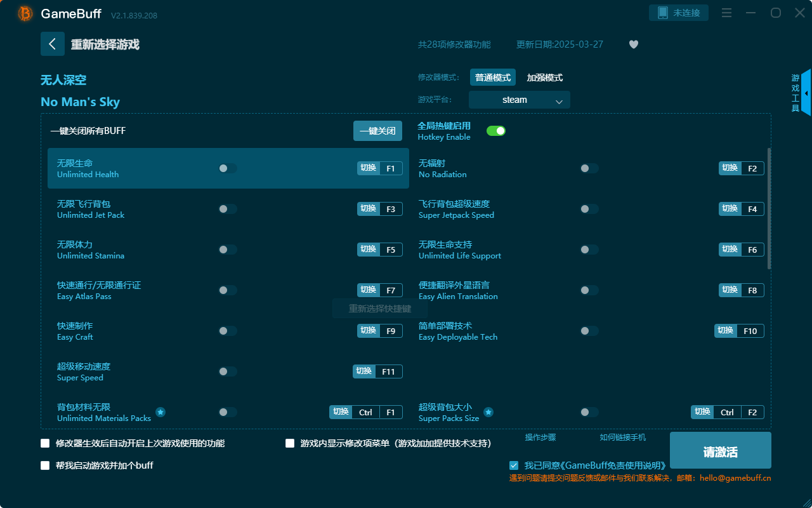Click the 重新选择快捷键 rebind button
Viewport: 812px width, 508px height.
380,308
